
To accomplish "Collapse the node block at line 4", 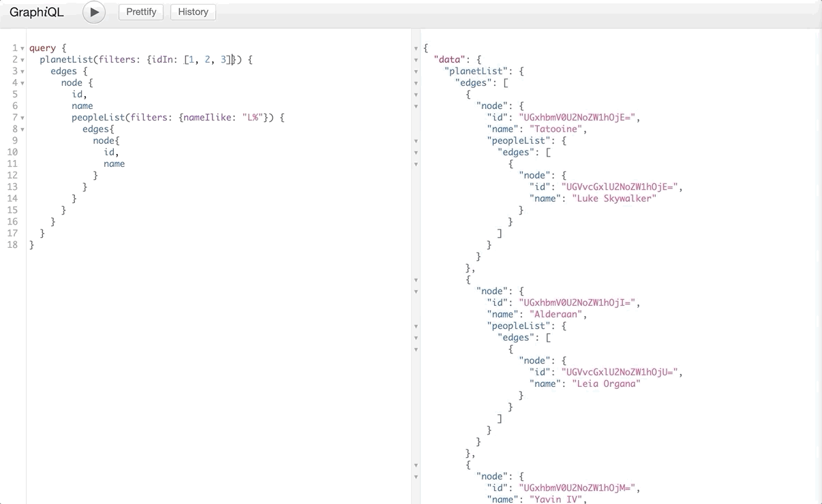I will pyautogui.click(x=22, y=83).
